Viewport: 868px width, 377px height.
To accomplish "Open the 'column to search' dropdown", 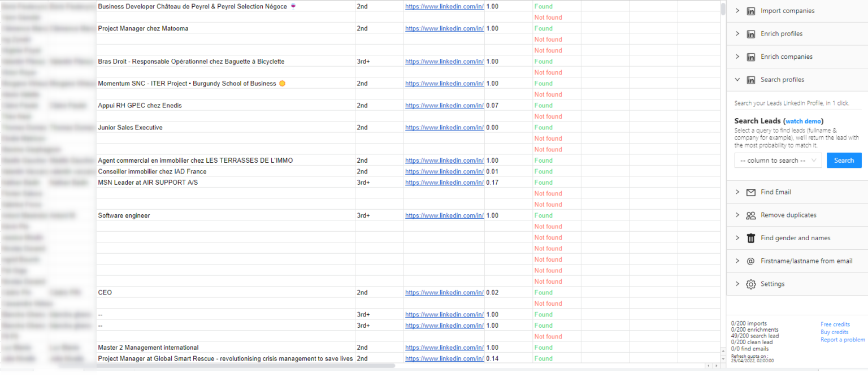I will click(778, 161).
